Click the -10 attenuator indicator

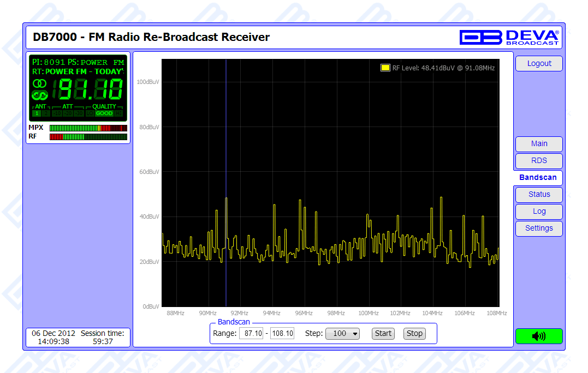[x=57, y=113]
